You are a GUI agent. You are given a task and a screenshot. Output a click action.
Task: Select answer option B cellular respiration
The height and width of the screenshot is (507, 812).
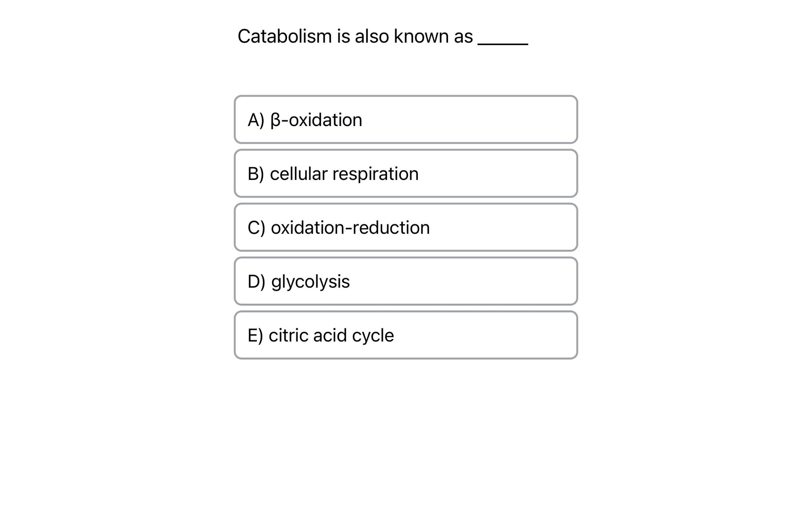406,174
